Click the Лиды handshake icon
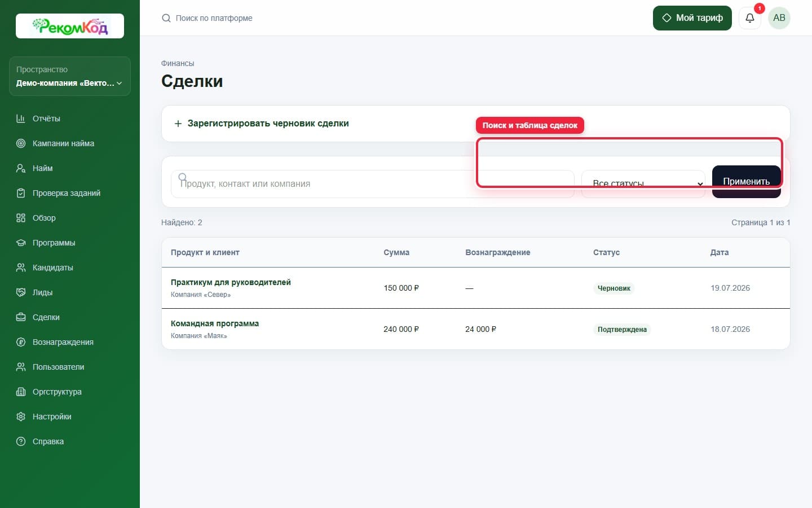 (x=21, y=292)
